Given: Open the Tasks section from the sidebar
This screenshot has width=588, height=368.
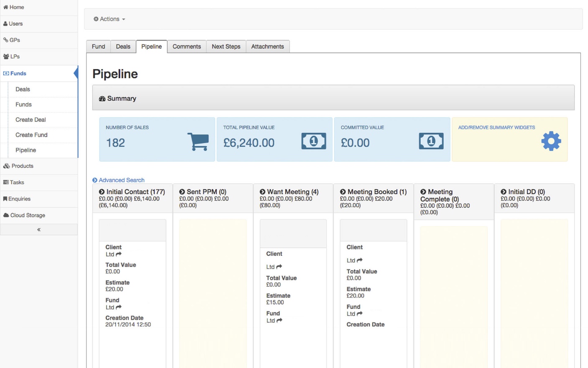Looking at the screenshot, I should [x=6, y=182].
